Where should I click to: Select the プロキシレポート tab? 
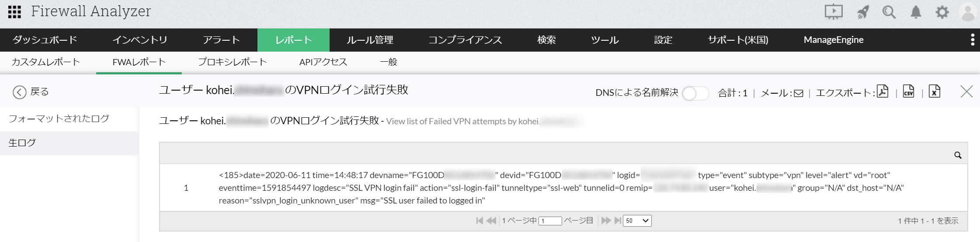[x=232, y=62]
